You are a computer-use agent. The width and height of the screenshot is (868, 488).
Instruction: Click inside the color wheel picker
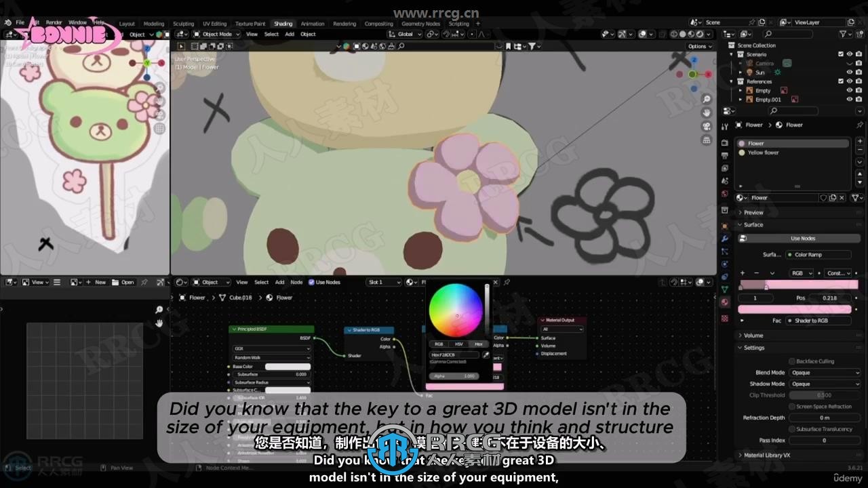(456, 311)
